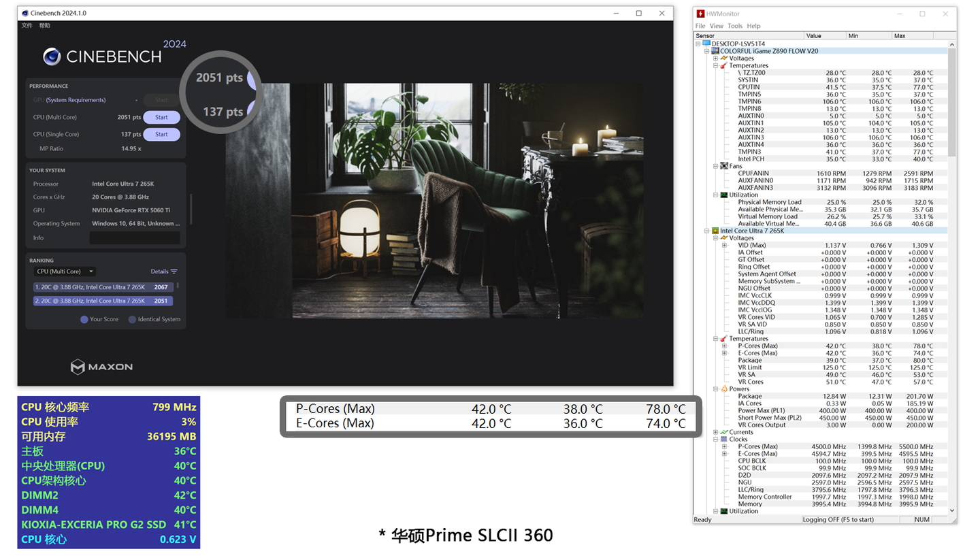Select the Intel Core Ultra 7 265K chip icon
The image size is (980, 560).
715,231
